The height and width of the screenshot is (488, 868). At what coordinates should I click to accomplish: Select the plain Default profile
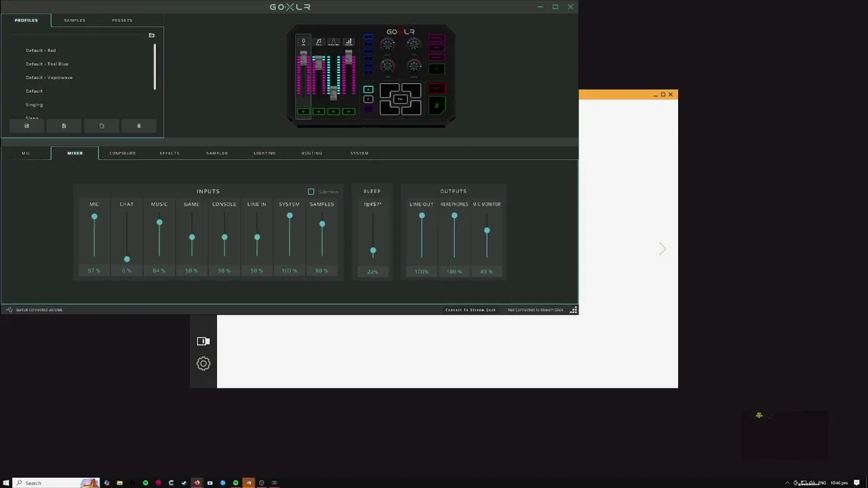point(34,91)
